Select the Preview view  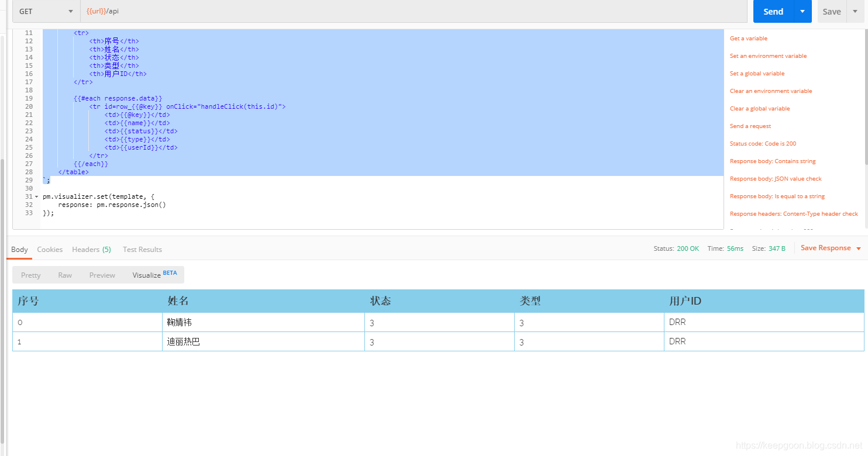102,275
